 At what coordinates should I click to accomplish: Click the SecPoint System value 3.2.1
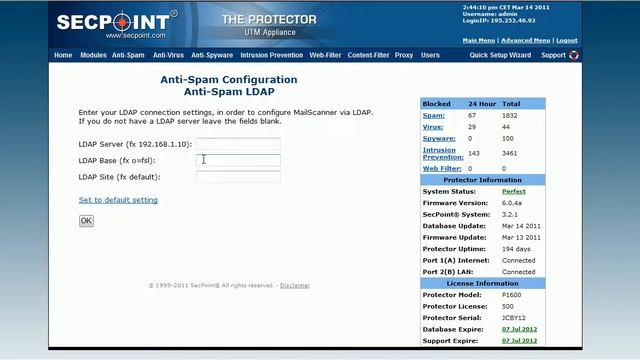[x=510, y=214]
